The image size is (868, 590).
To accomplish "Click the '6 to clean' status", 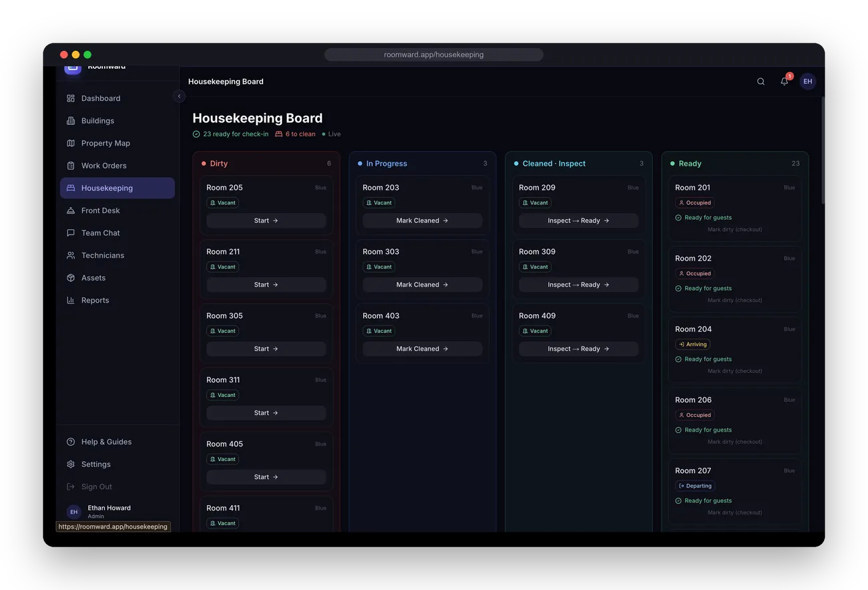I will 295,134.
